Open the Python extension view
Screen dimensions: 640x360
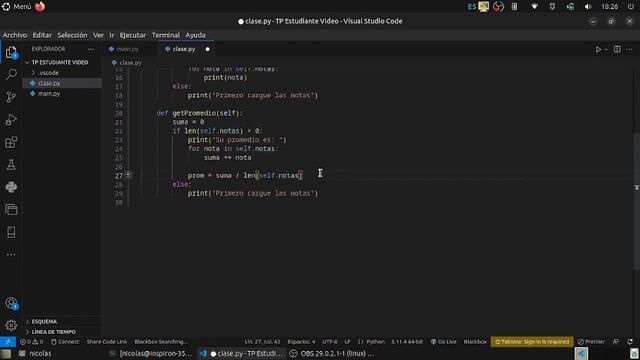point(11,187)
